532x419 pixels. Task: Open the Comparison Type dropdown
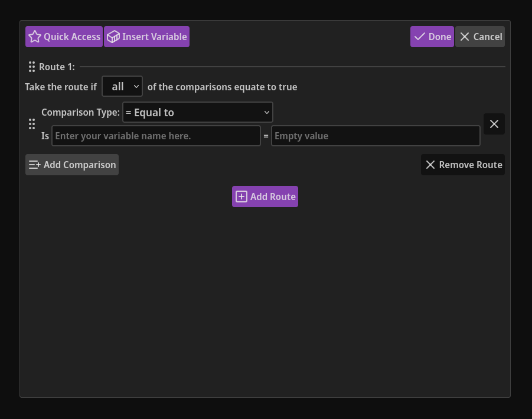pyautogui.click(x=198, y=112)
